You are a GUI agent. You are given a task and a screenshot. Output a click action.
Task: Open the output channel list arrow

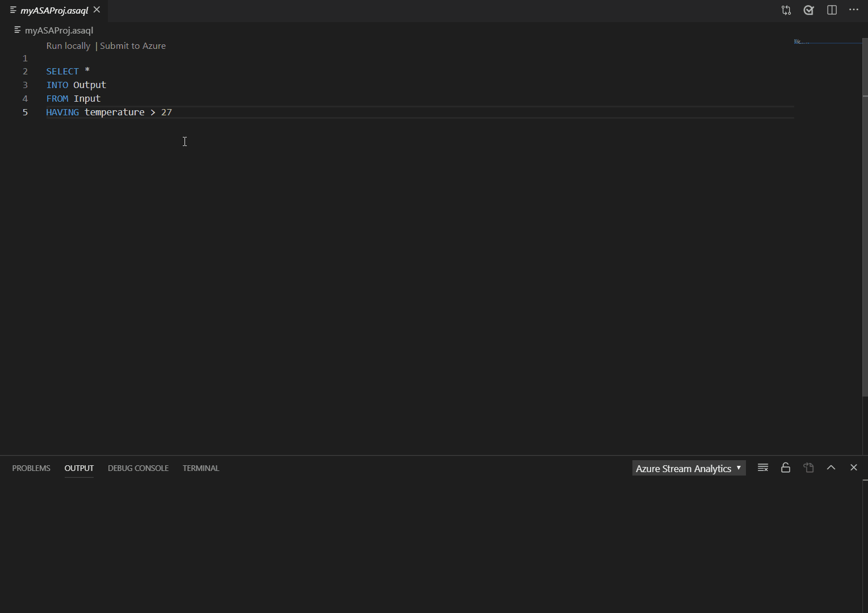tap(738, 468)
